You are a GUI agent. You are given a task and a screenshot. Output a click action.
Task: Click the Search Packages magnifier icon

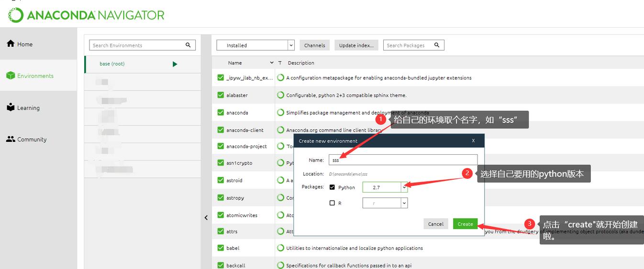(x=437, y=45)
